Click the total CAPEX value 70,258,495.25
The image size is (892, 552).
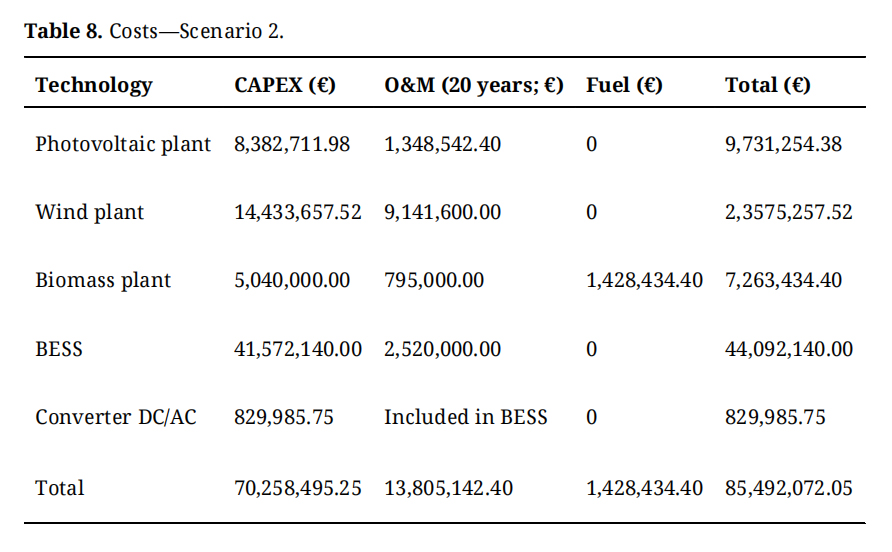tap(298, 488)
